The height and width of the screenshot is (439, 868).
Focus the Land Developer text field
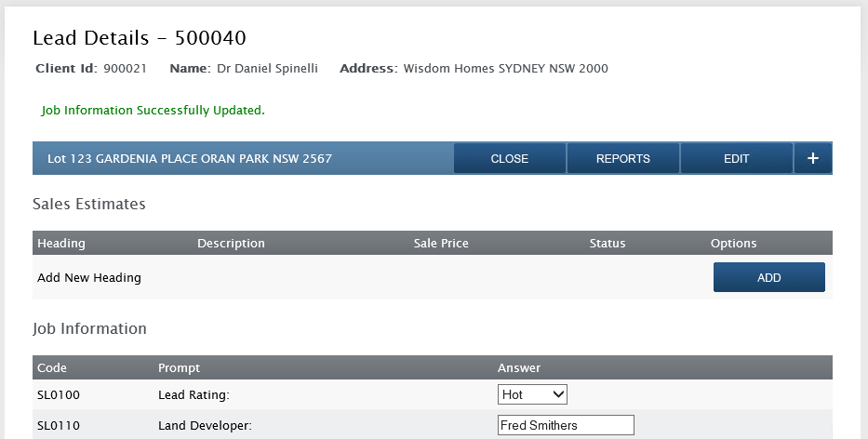(x=566, y=425)
